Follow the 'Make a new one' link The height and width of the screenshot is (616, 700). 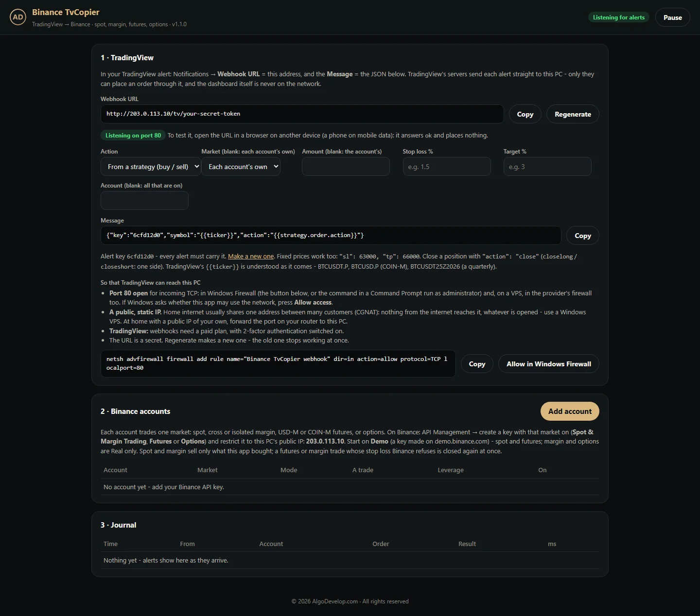pos(251,257)
